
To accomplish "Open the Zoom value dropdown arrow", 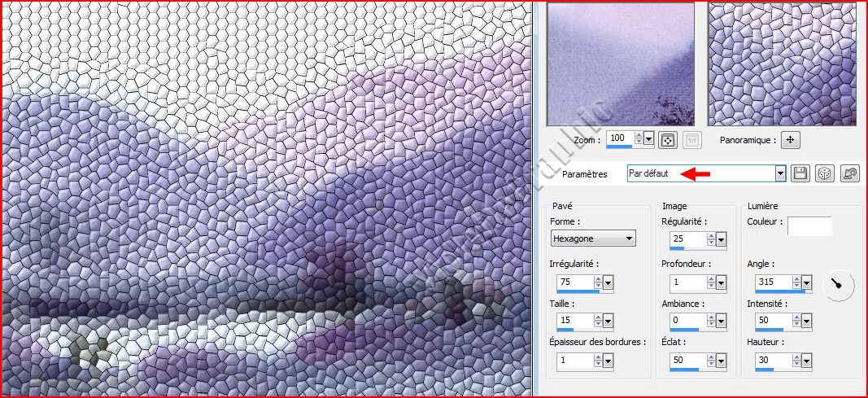I will coord(648,139).
